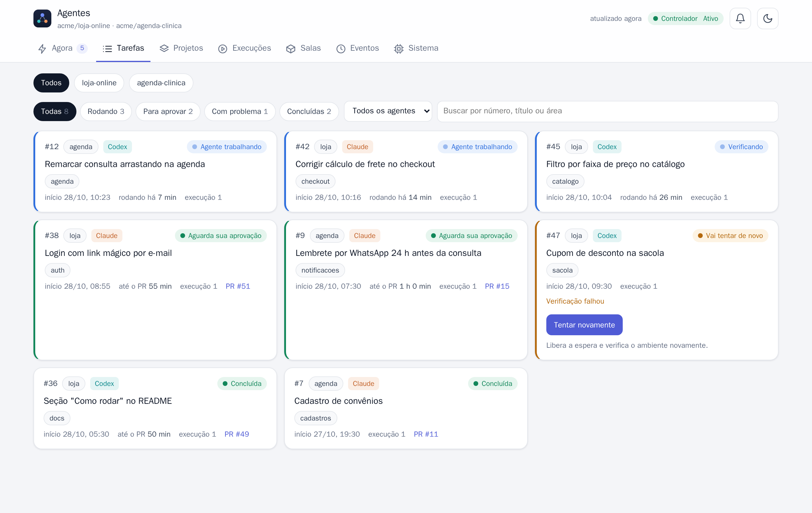Click the Vai tentar de novo badge
Viewport: 812px width, 513px height.
[731, 236]
